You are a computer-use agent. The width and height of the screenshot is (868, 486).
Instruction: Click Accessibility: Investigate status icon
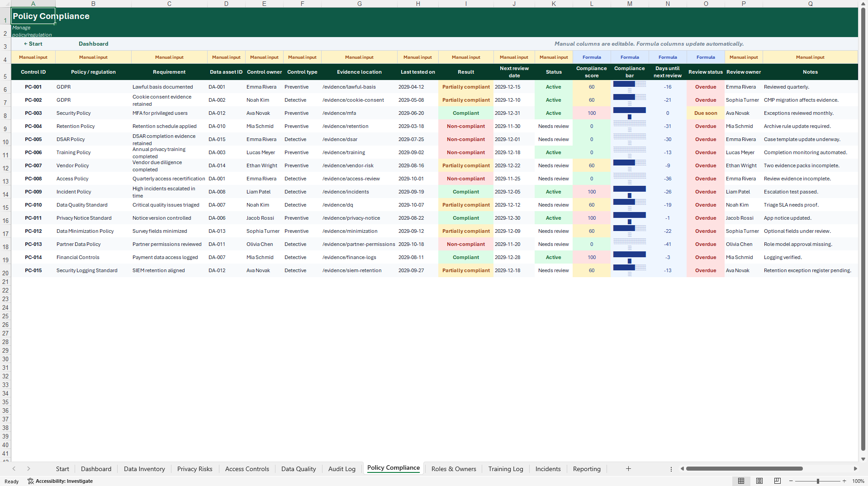click(60, 481)
